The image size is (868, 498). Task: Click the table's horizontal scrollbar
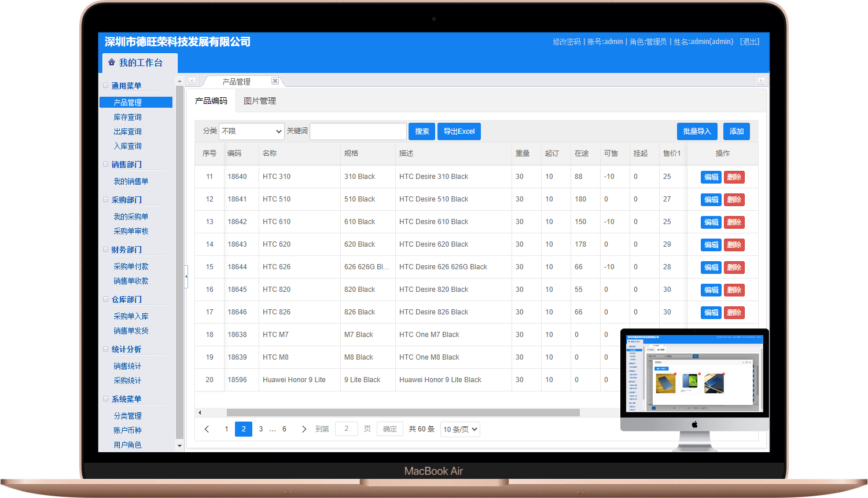tap(403, 413)
